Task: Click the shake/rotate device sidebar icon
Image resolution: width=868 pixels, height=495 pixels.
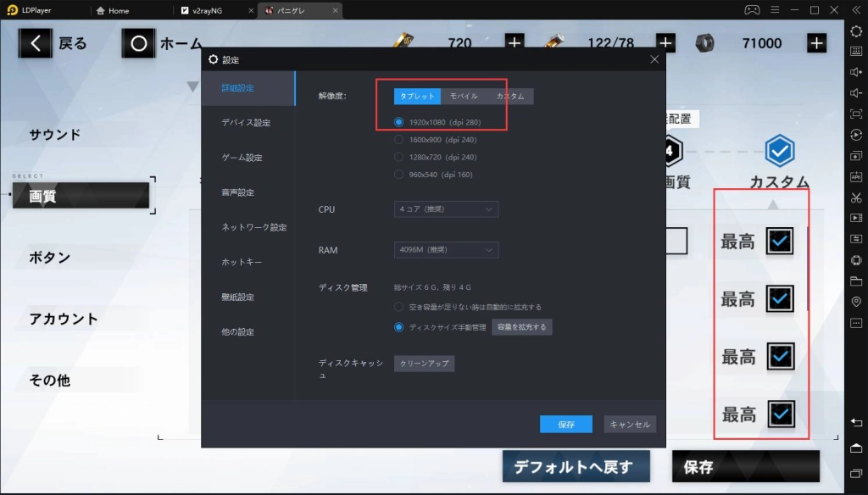Action: 856,260
